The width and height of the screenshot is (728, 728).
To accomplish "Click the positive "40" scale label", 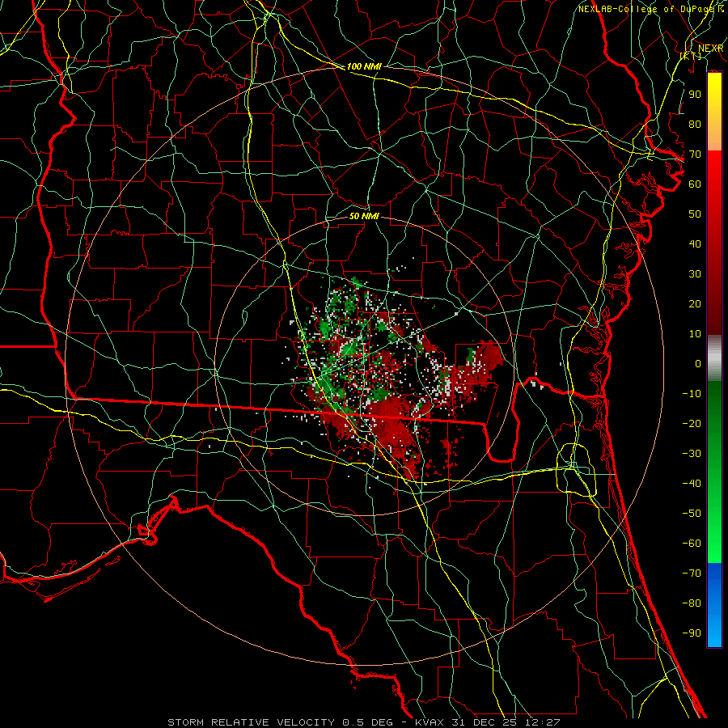I will (x=695, y=243).
